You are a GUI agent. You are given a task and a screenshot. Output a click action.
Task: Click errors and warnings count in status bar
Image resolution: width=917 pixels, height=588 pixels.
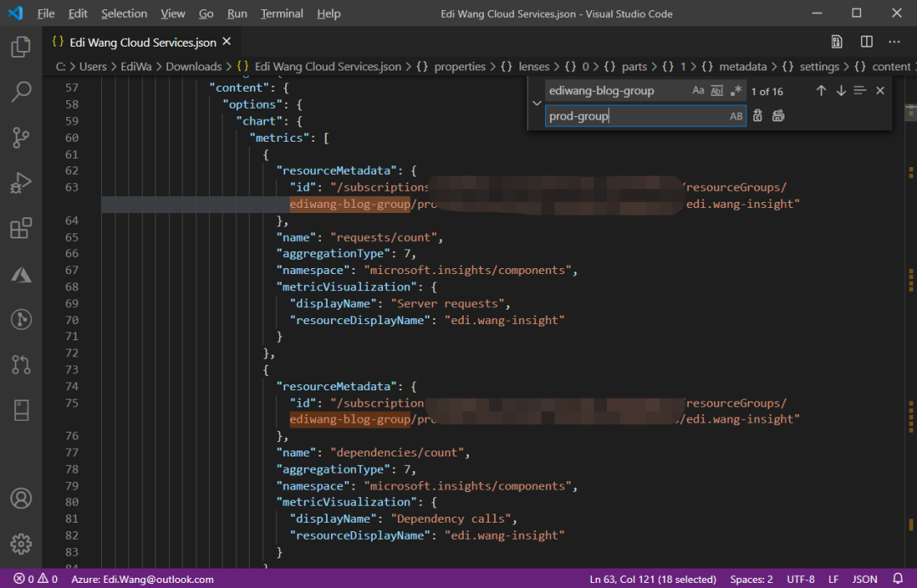pos(36,579)
